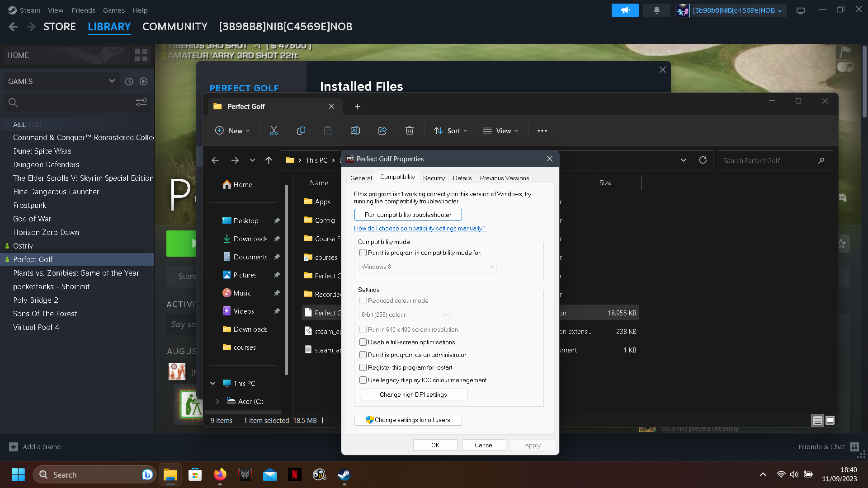Screen dimensions: 868x488
Task: Enable Run this program as an administrator
Action: pos(363,355)
